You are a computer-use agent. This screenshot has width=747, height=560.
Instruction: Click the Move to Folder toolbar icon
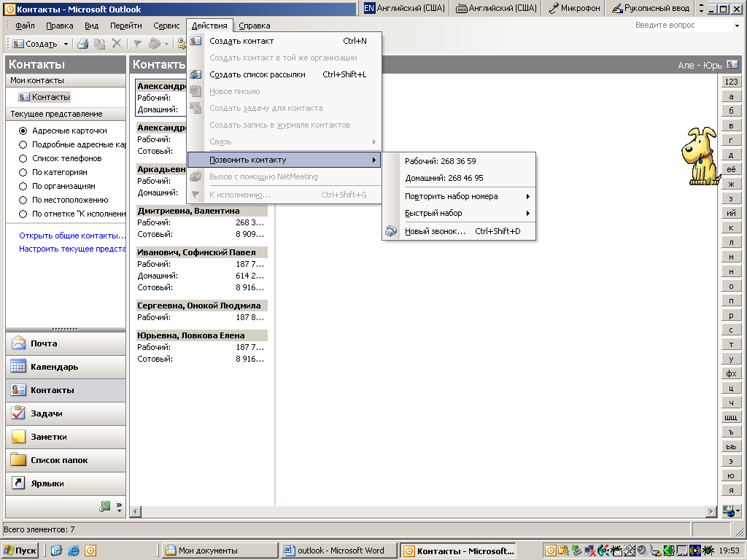pyautogui.click(x=99, y=44)
